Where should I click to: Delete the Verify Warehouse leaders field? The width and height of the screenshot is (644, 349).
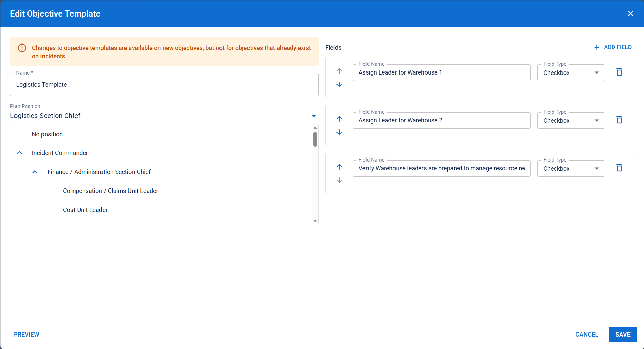(x=619, y=168)
